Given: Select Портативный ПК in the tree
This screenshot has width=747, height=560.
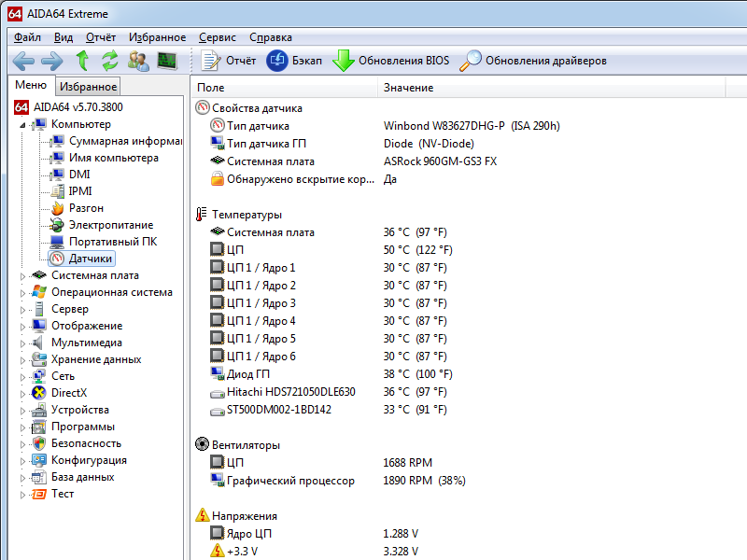Looking at the screenshot, I should (x=113, y=242).
